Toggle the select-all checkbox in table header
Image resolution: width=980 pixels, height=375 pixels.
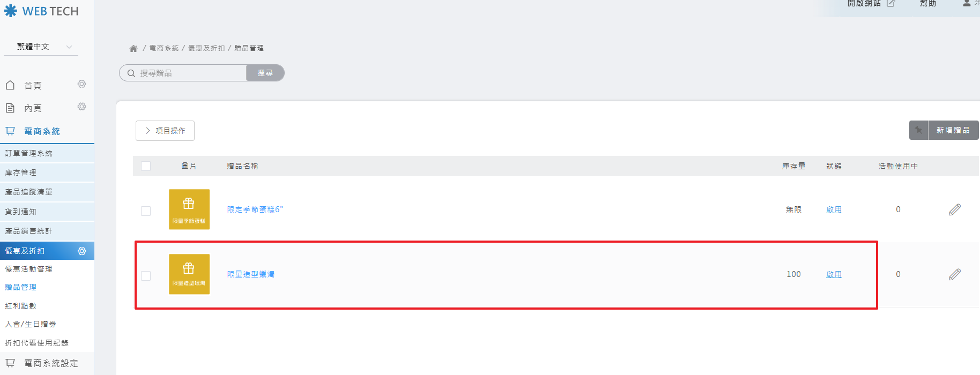tap(146, 166)
